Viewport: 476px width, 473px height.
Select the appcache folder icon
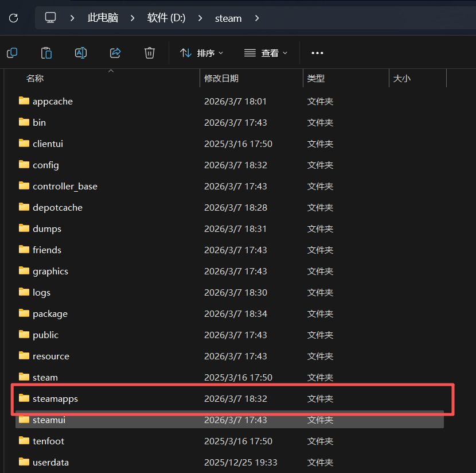24,100
